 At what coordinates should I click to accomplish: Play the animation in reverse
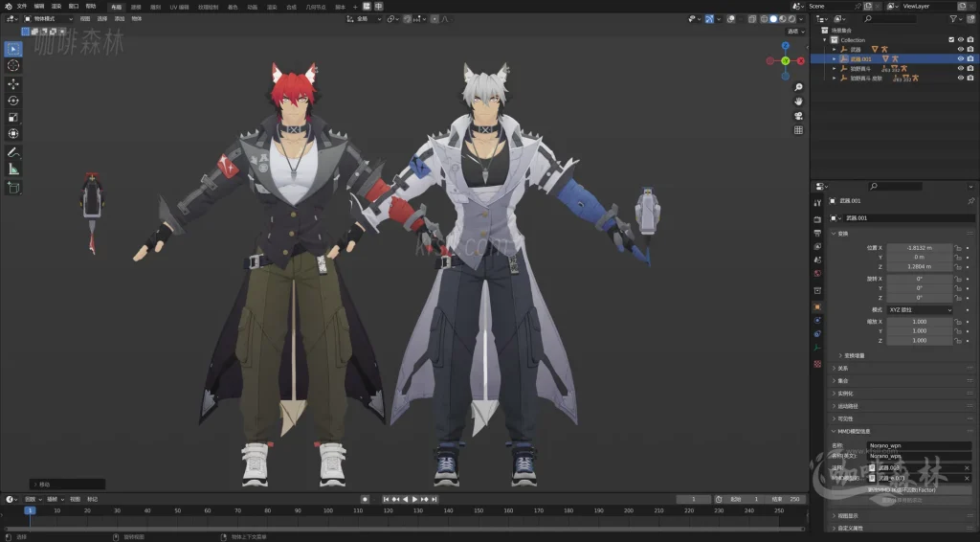[x=405, y=500]
